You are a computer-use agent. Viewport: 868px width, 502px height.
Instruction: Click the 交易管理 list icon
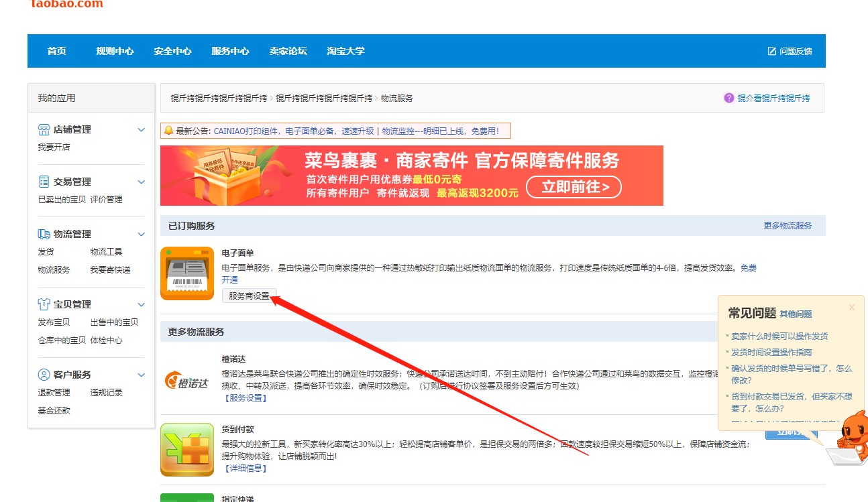[x=44, y=182]
